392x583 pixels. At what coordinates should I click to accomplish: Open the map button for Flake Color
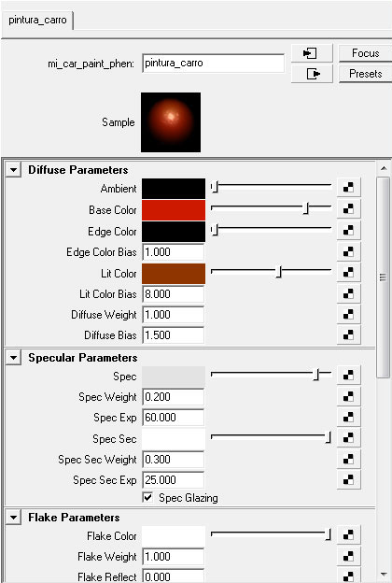tap(348, 535)
